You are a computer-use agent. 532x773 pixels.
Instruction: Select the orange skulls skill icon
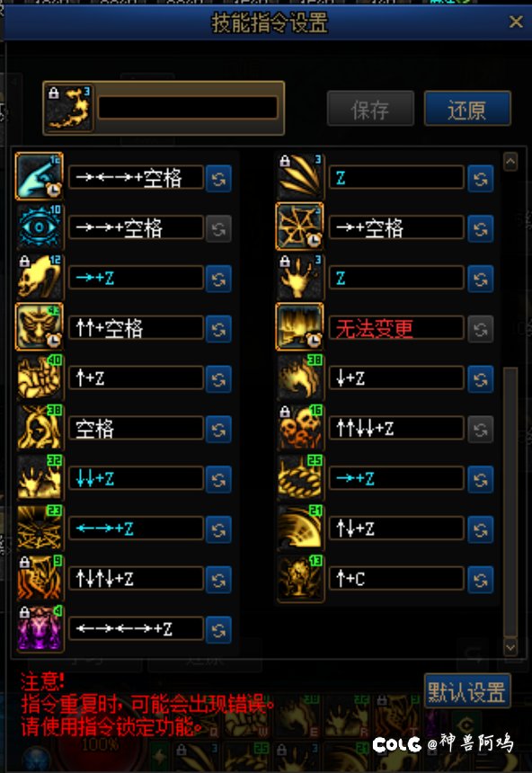click(300, 428)
